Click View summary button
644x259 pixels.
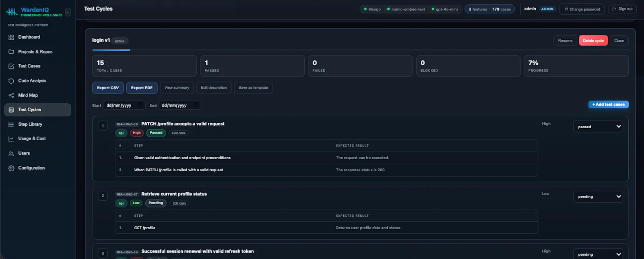177,88
